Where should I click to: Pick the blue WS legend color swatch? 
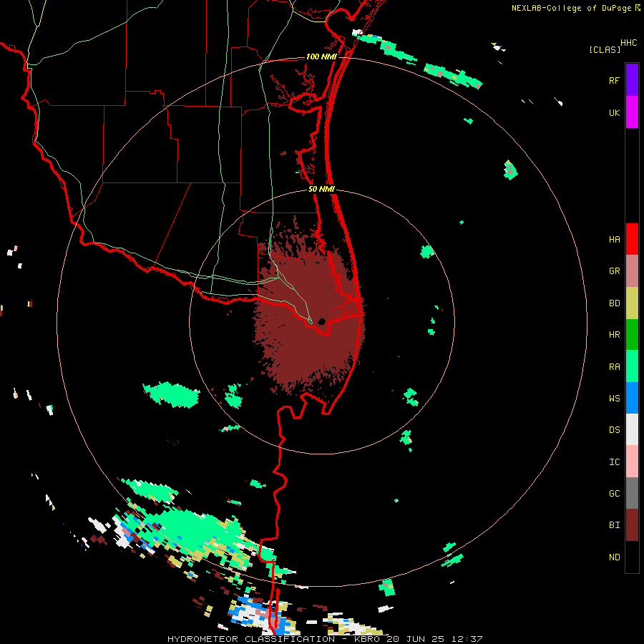point(632,398)
